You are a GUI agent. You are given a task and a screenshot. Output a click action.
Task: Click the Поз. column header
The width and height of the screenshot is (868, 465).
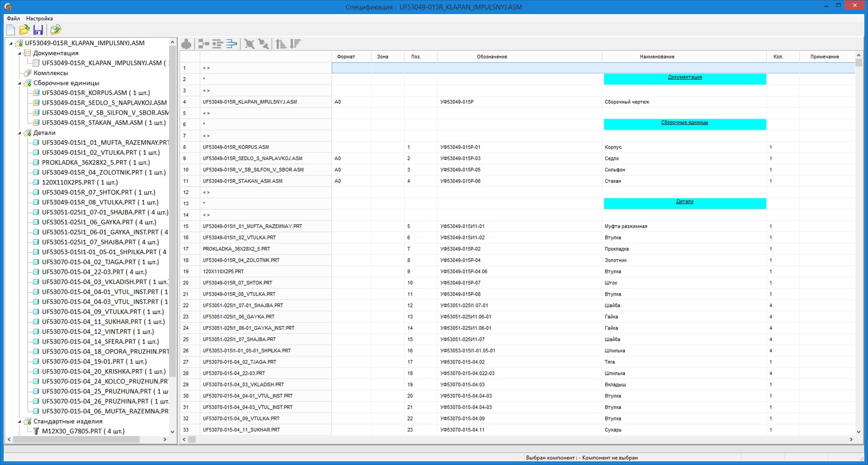click(421, 56)
